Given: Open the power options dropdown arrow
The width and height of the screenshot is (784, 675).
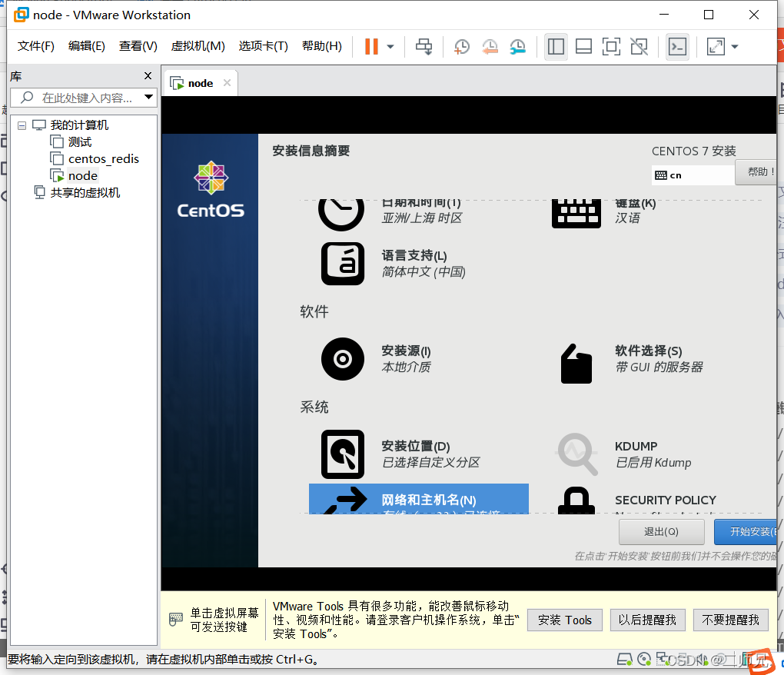Looking at the screenshot, I should (x=390, y=46).
